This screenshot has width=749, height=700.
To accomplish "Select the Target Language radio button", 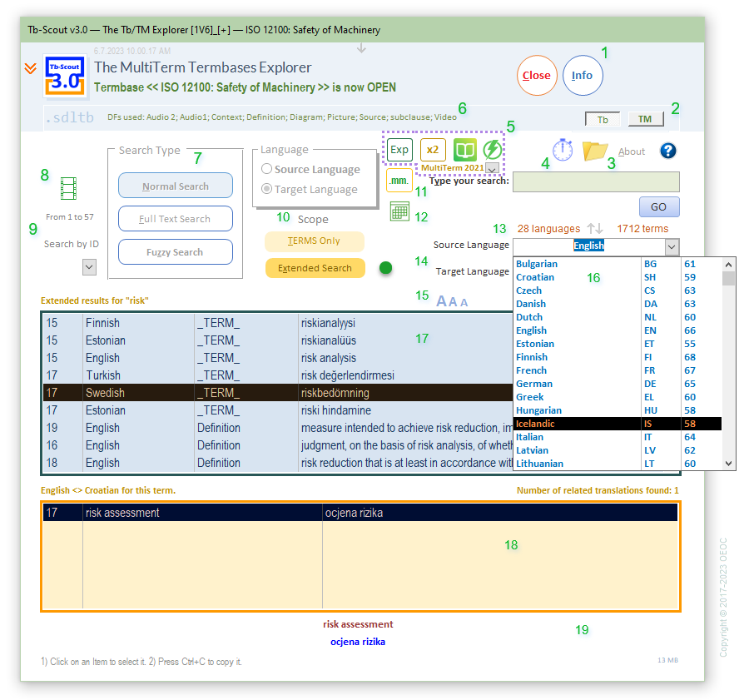I will coord(267,190).
